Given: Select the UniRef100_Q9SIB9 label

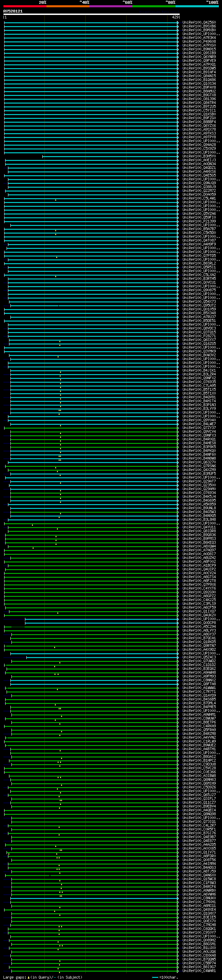Looking at the screenshot, I should [199, 53].
